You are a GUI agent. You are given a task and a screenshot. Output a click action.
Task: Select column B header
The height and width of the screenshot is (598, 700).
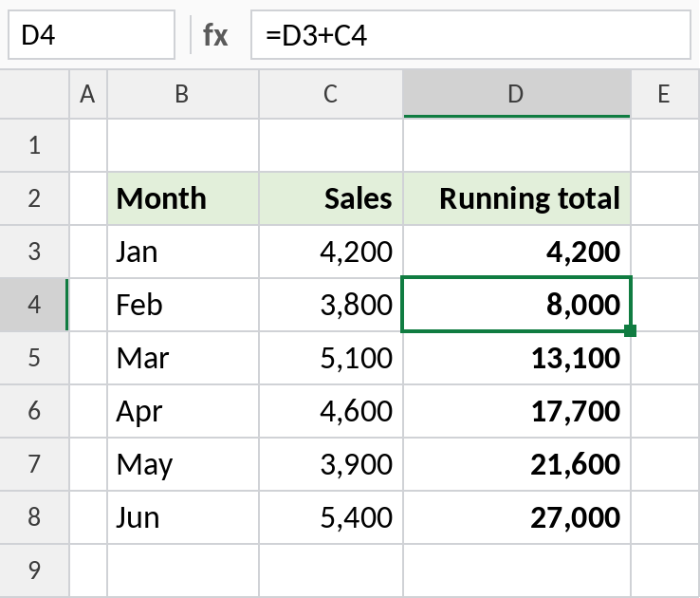pos(183,94)
